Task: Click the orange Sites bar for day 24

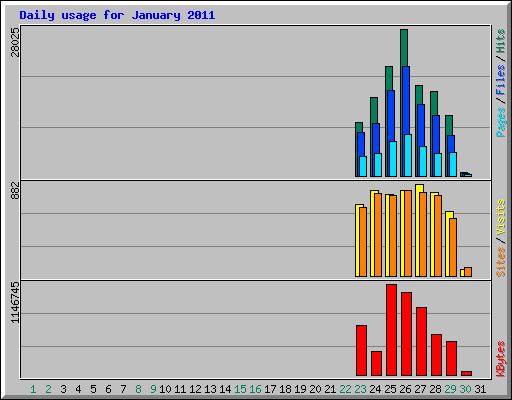Action: click(378, 235)
